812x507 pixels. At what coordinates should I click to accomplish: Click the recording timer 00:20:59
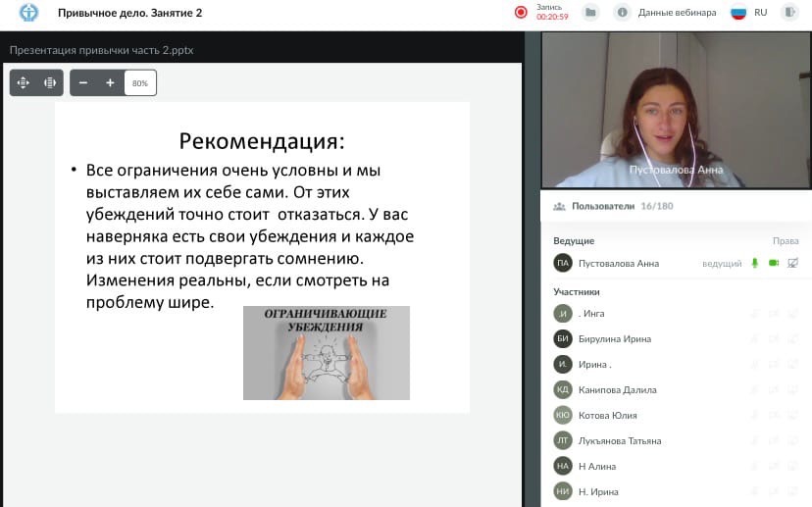(552, 17)
